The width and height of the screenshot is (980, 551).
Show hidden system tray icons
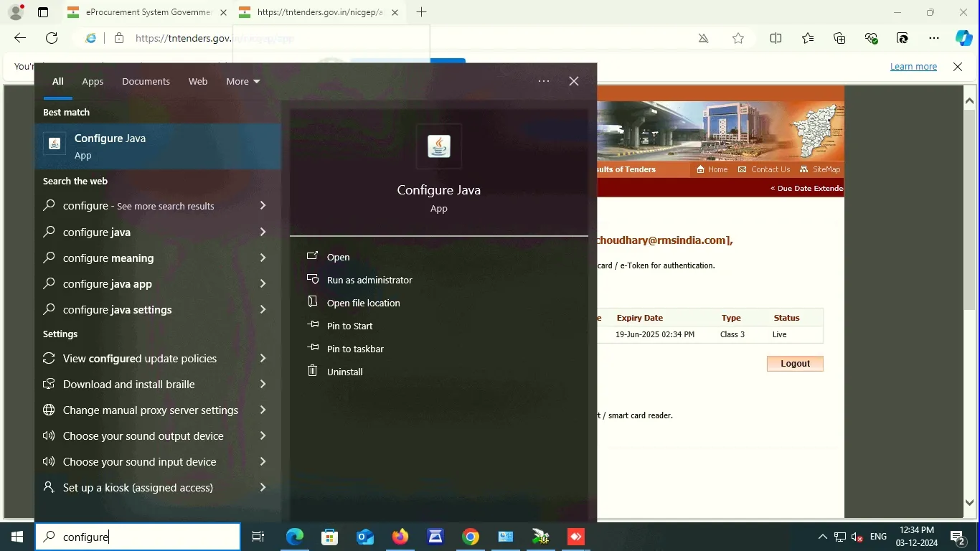822,537
